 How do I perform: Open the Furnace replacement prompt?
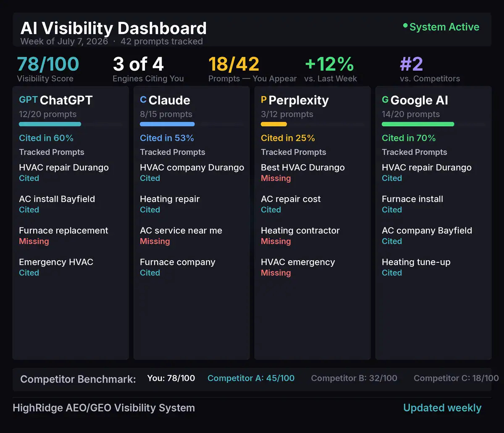coord(63,230)
